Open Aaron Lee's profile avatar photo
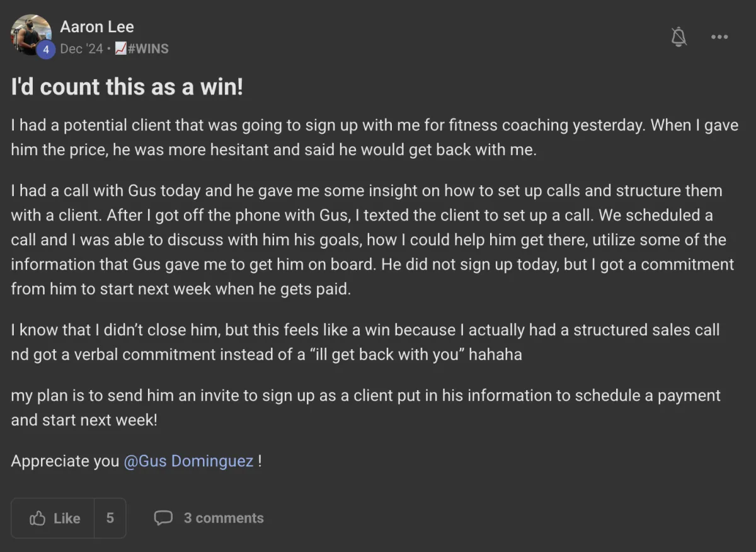The width and height of the screenshot is (756, 552). (31, 35)
